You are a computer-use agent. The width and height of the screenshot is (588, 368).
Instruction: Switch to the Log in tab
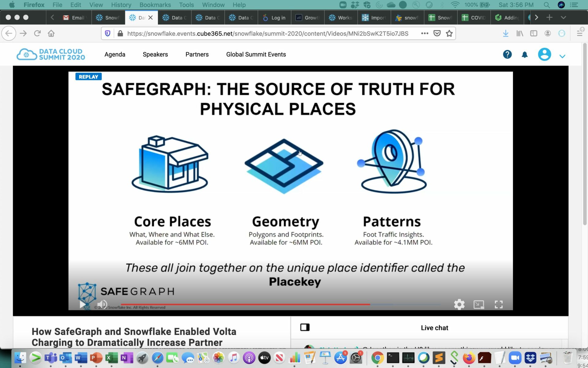point(274,18)
